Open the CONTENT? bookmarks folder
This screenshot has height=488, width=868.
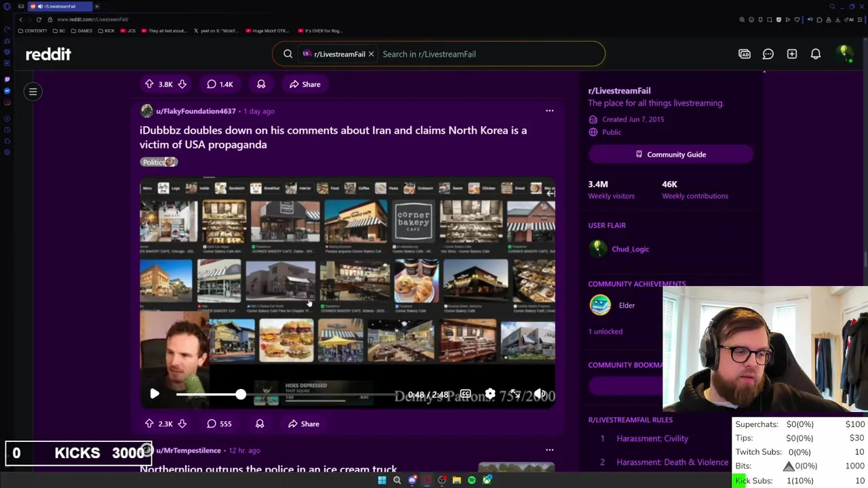pyautogui.click(x=33, y=30)
